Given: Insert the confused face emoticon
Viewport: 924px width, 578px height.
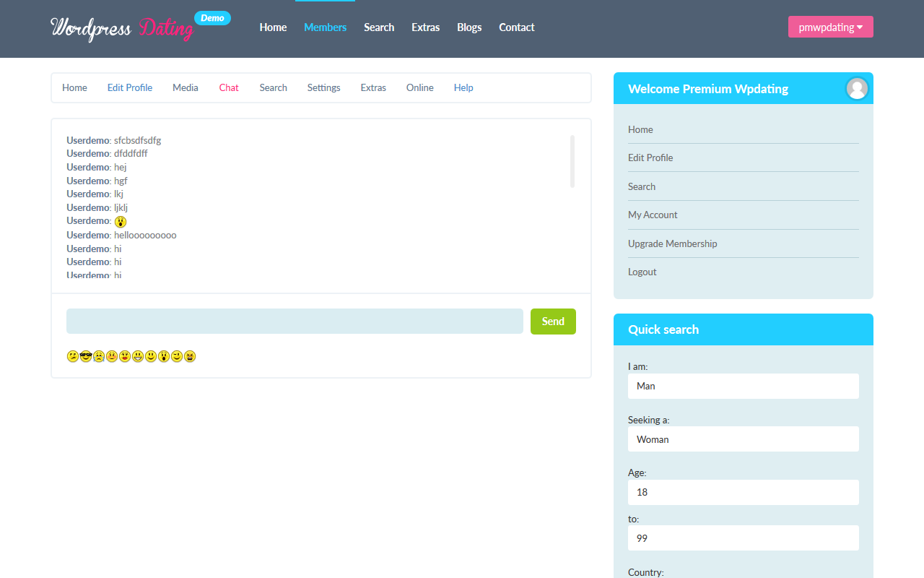Looking at the screenshot, I should (72, 356).
